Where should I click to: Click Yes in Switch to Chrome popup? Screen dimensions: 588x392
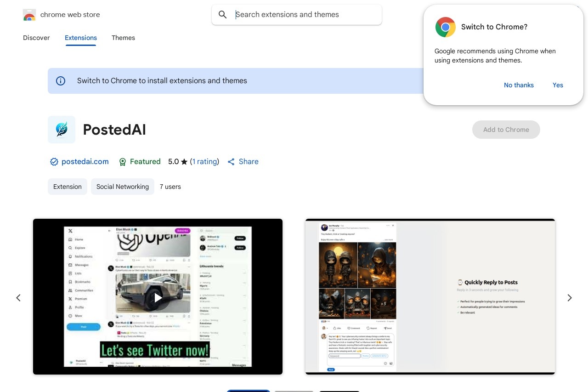click(558, 85)
